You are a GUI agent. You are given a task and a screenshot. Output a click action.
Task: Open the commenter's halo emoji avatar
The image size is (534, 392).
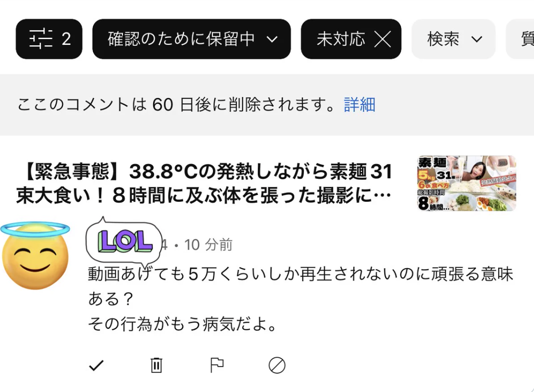(35, 255)
